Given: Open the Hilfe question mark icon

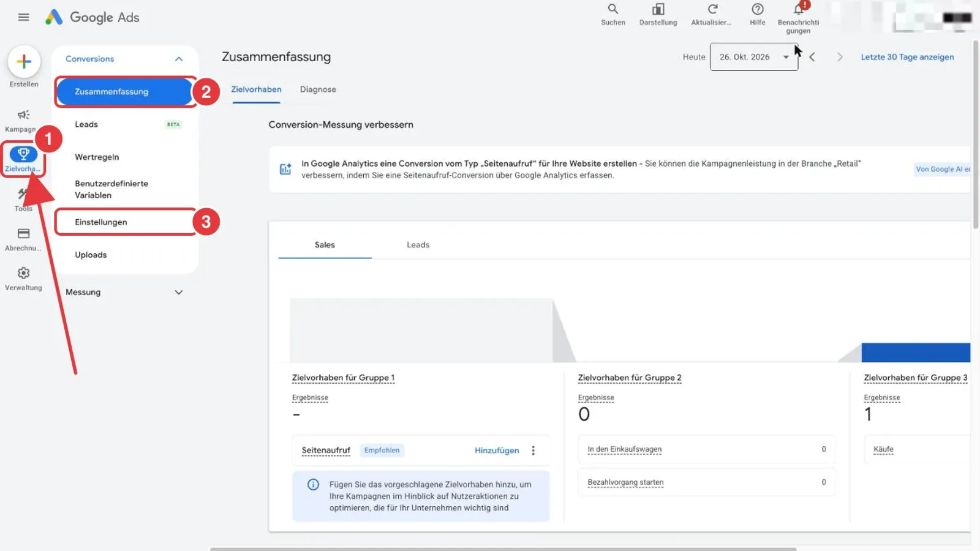Looking at the screenshot, I should 758,9.
